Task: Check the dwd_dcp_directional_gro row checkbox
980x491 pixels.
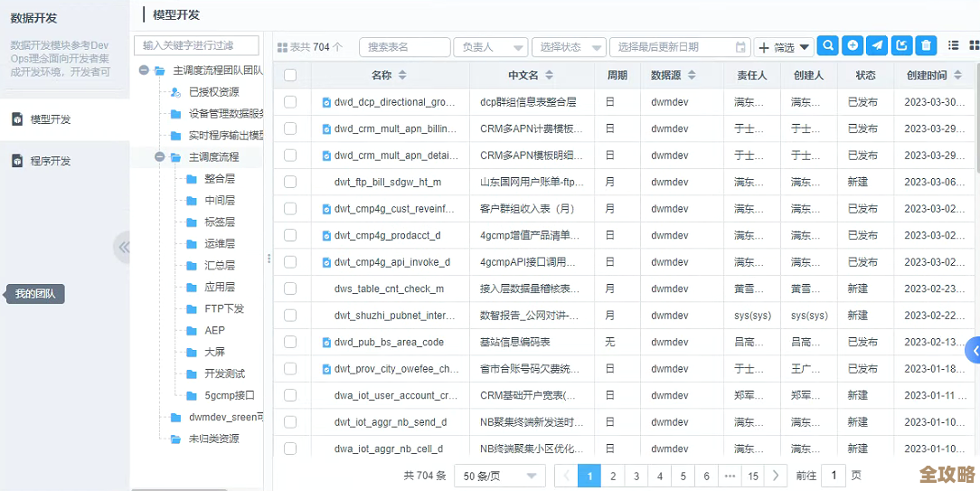Action: [x=290, y=102]
